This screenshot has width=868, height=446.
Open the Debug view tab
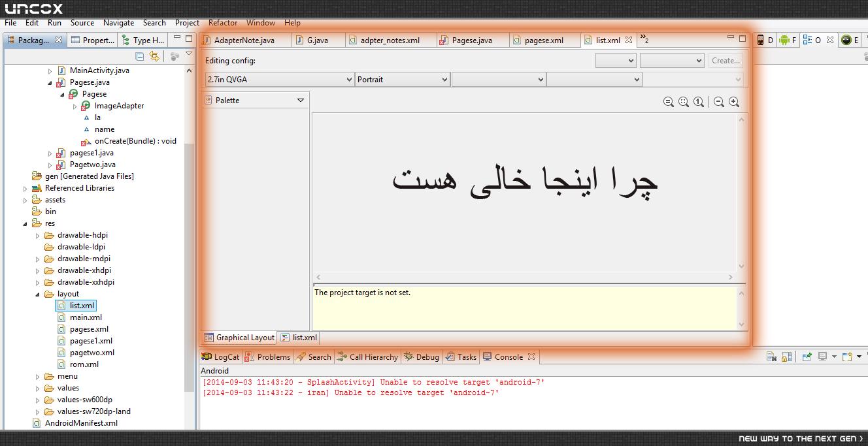[422, 357]
